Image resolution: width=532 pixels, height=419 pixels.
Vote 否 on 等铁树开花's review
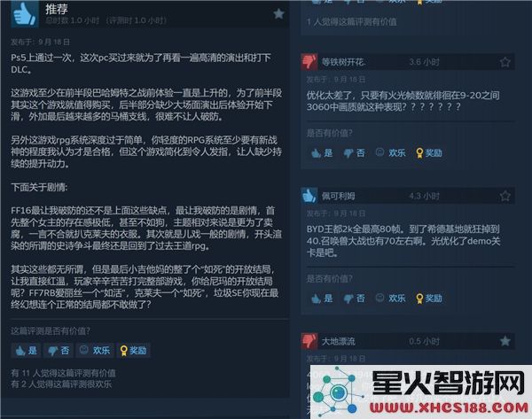coord(354,153)
